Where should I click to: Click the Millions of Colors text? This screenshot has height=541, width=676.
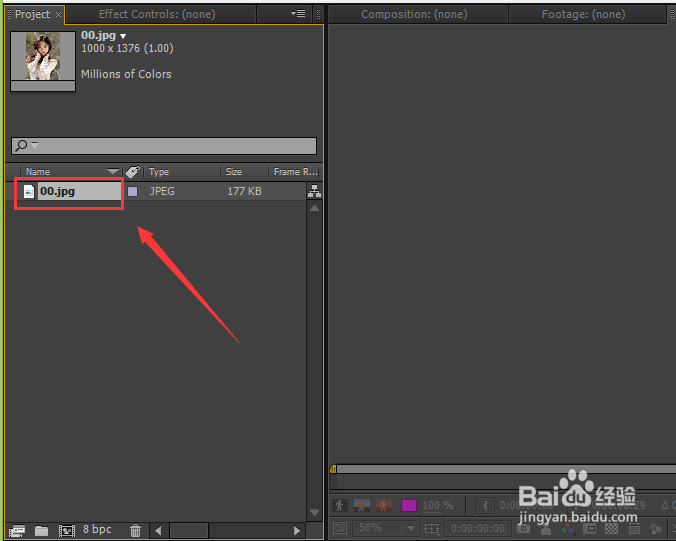click(x=126, y=74)
